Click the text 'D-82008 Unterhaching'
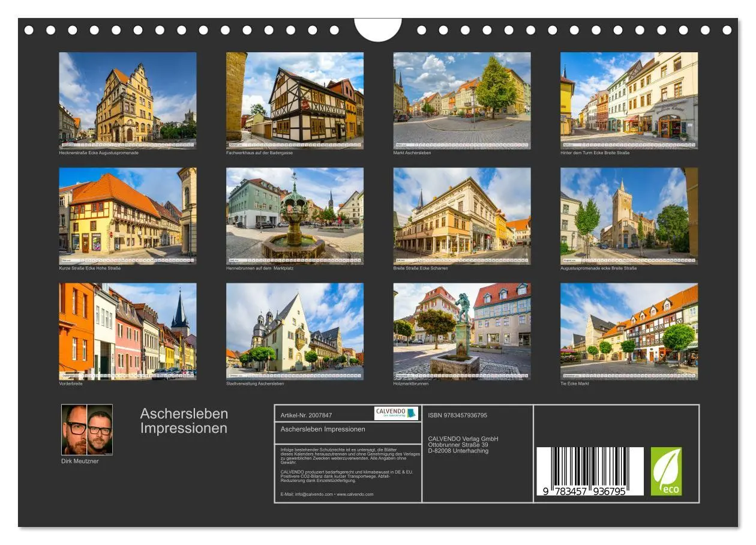The height and width of the screenshot is (545, 756). point(458,451)
